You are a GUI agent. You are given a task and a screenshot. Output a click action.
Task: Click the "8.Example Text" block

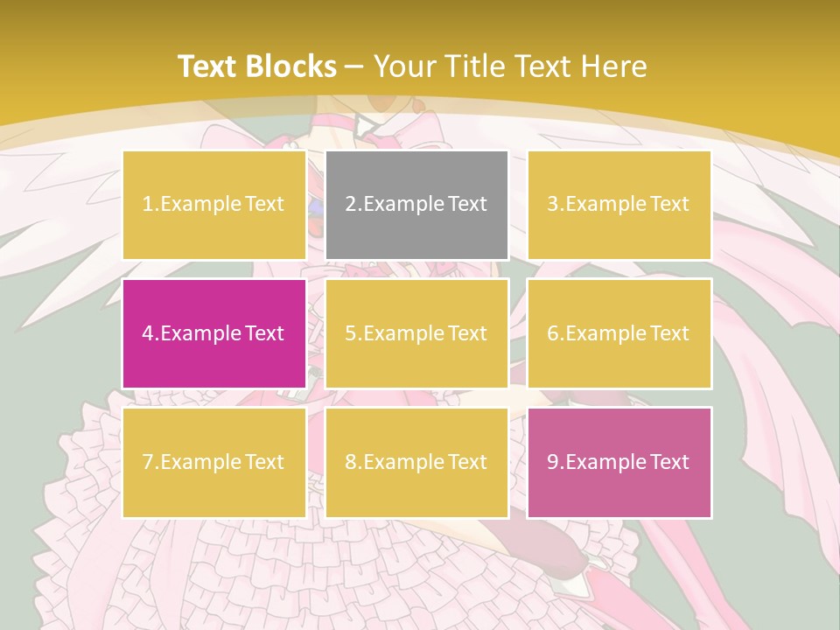point(416,462)
